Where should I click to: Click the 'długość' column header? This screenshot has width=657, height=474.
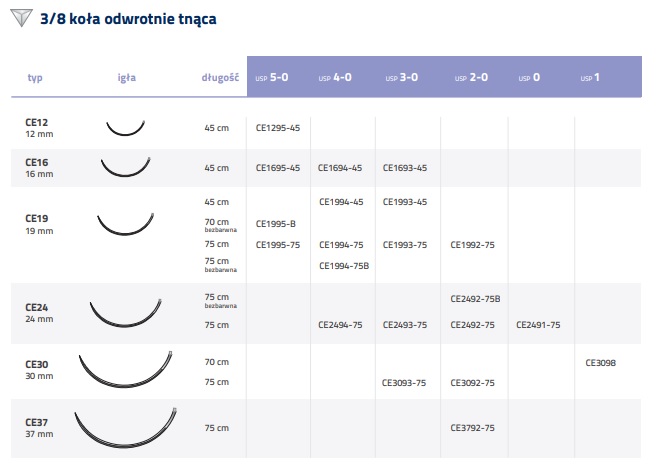pos(220,77)
